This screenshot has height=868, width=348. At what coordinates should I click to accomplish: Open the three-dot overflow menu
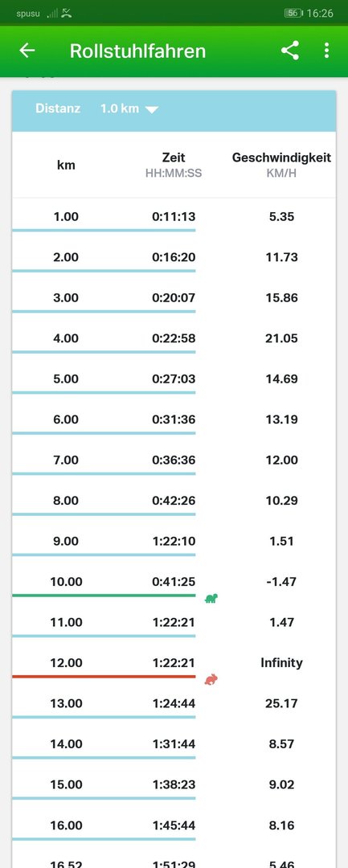pyautogui.click(x=326, y=51)
